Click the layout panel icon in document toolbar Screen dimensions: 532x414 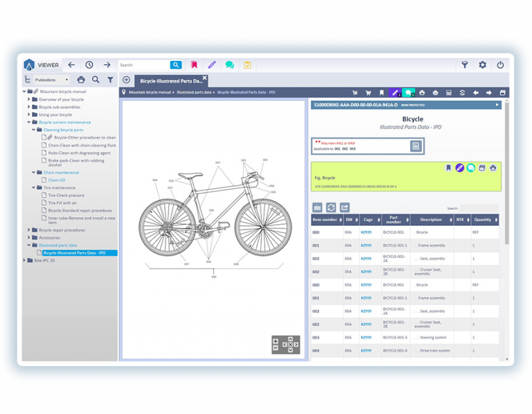click(449, 92)
